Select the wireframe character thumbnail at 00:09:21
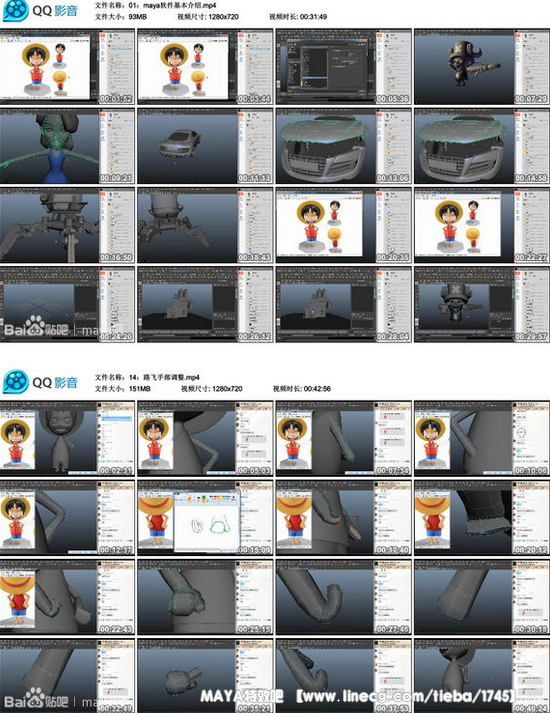 point(67,146)
